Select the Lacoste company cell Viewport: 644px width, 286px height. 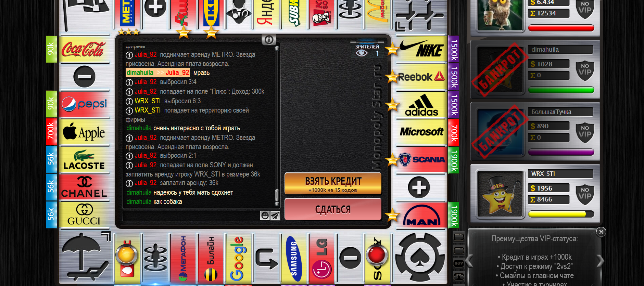click(84, 160)
